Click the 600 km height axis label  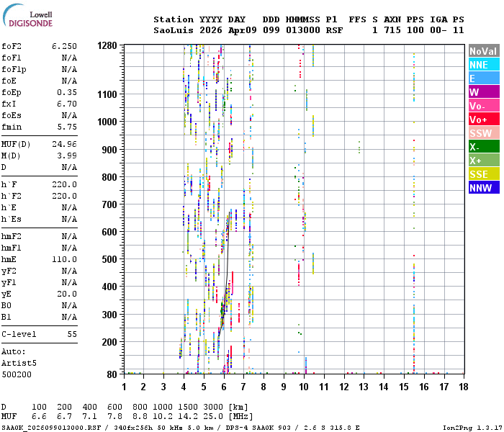pyautogui.click(x=109, y=232)
